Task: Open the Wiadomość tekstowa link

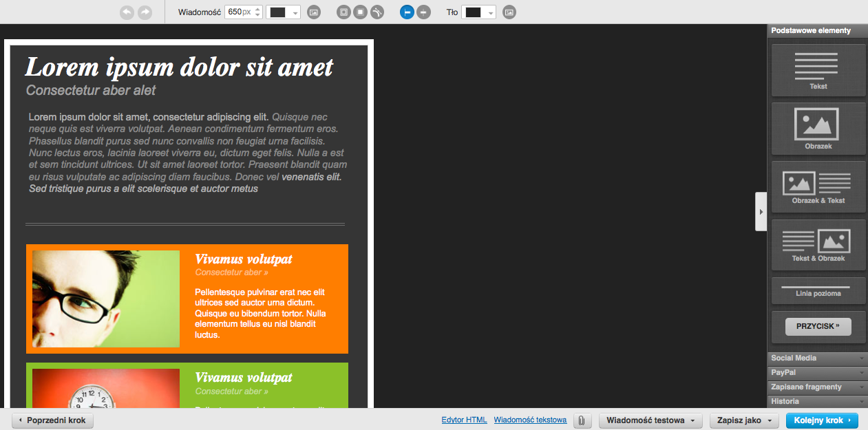Action: tap(530, 420)
